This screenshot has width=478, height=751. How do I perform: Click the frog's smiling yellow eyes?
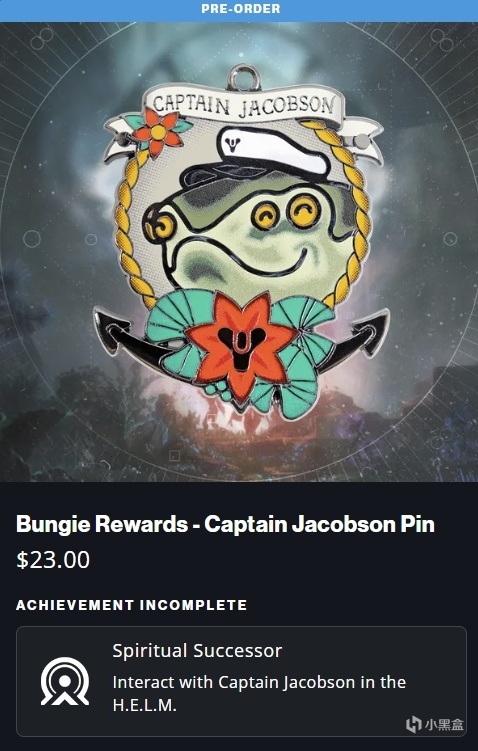(286, 214)
